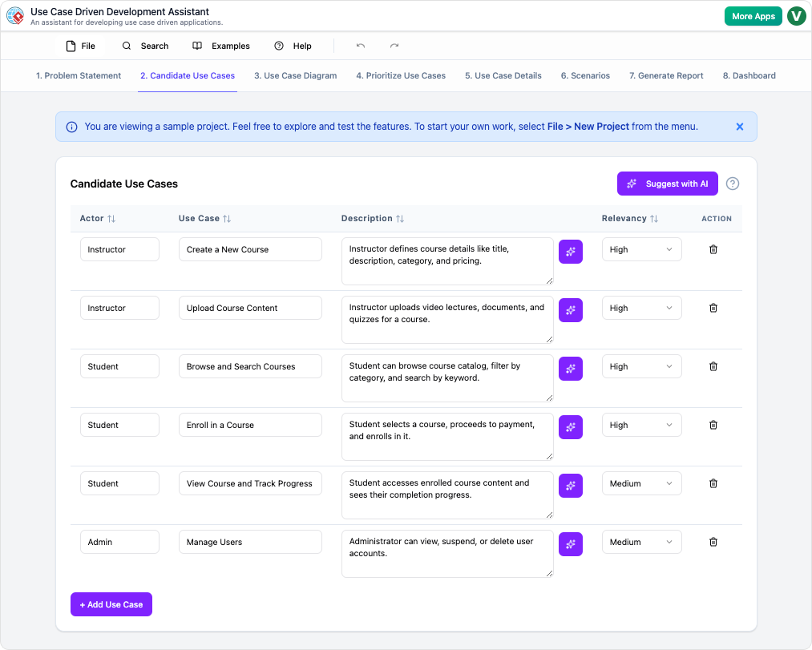
Task: Open Relevancy dropdown for Manage Users
Action: [641, 542]
